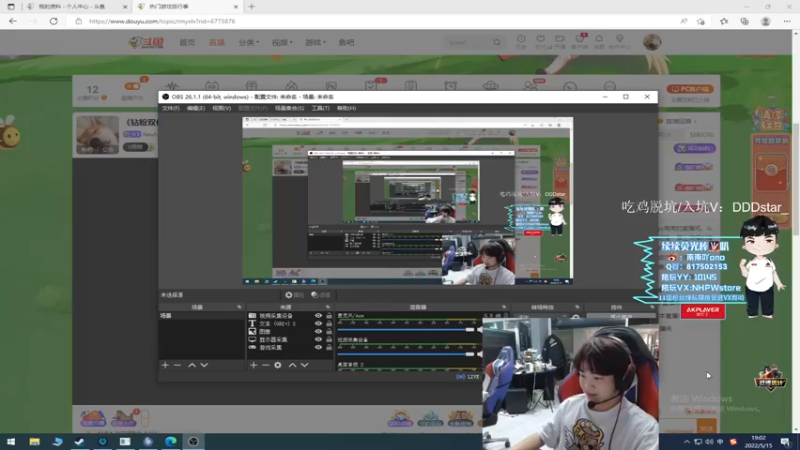Expand the Douyu 视频 dropdown
This screenshot has height=450, width=800.
click(282, 42)
